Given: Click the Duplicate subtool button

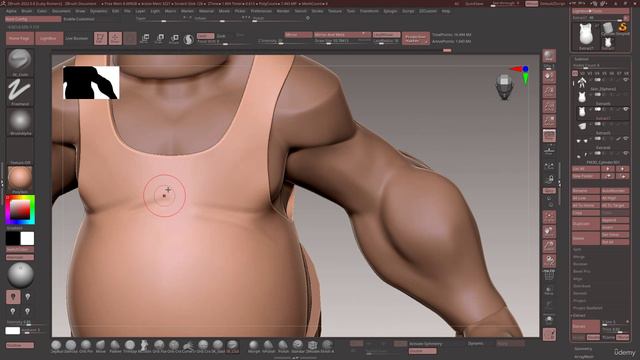Looking at the screenshot, I should pos(586,224).
